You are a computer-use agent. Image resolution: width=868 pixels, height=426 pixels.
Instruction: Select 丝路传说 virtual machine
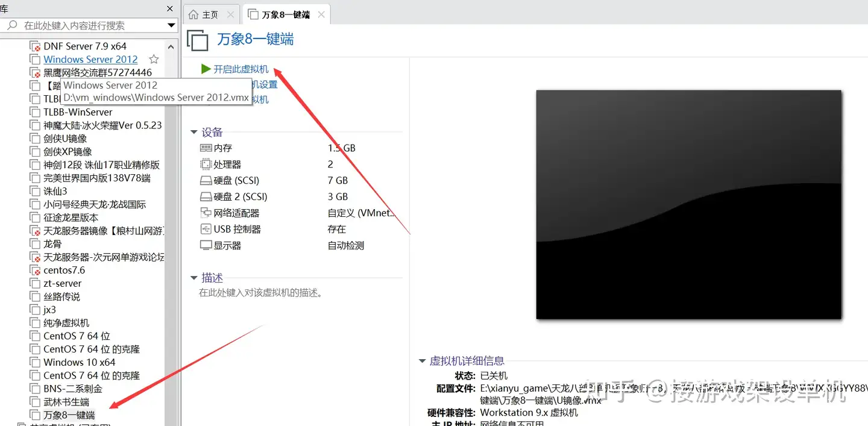tap(61, 297)
